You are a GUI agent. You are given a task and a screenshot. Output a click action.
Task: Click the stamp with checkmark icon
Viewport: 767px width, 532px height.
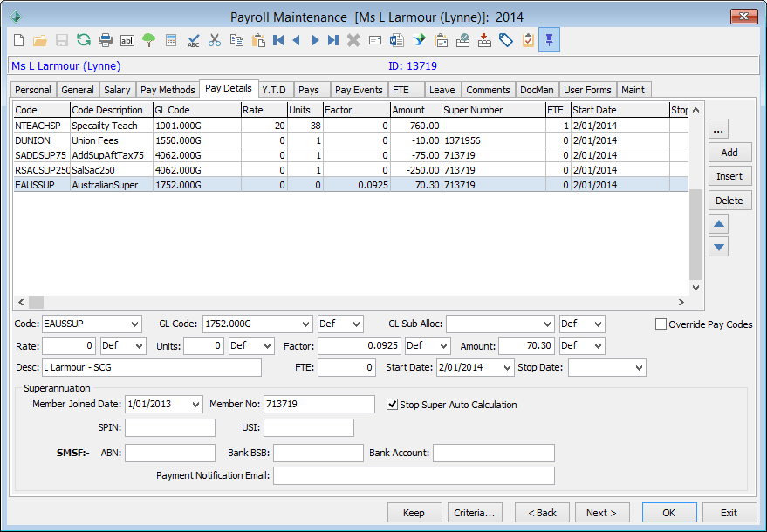coord(462,40)
